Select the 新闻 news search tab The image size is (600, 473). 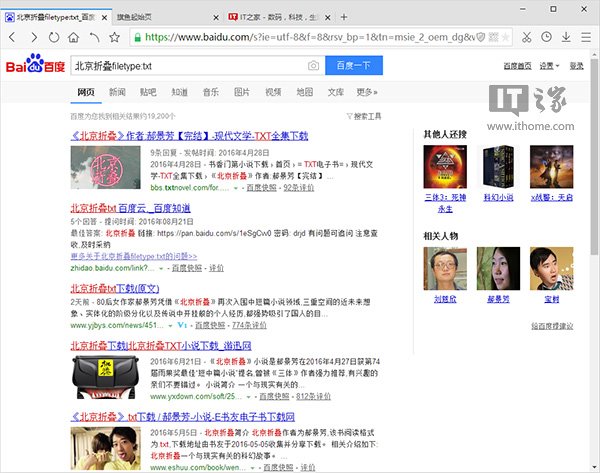click(117, 92)
